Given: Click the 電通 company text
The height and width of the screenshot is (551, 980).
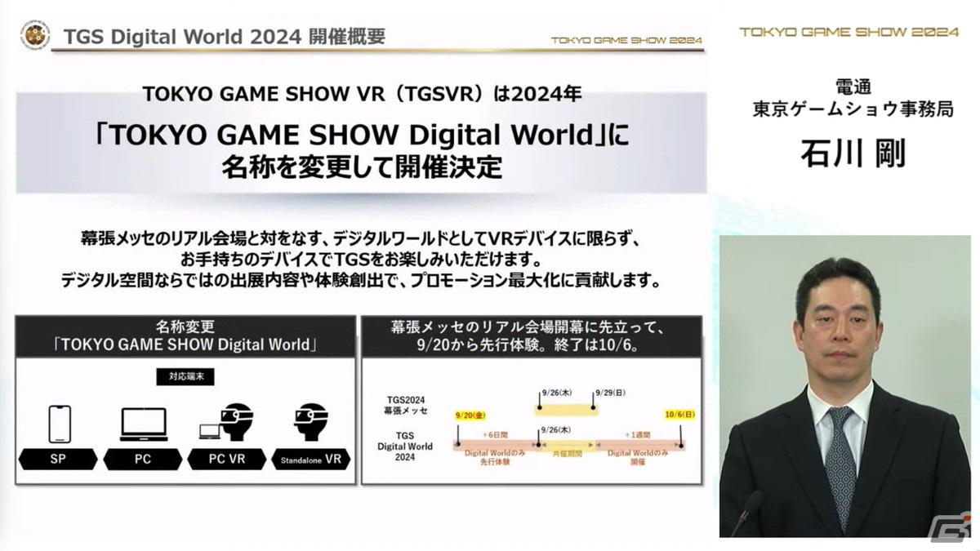Looking at the screenshot, I should 853,87.
